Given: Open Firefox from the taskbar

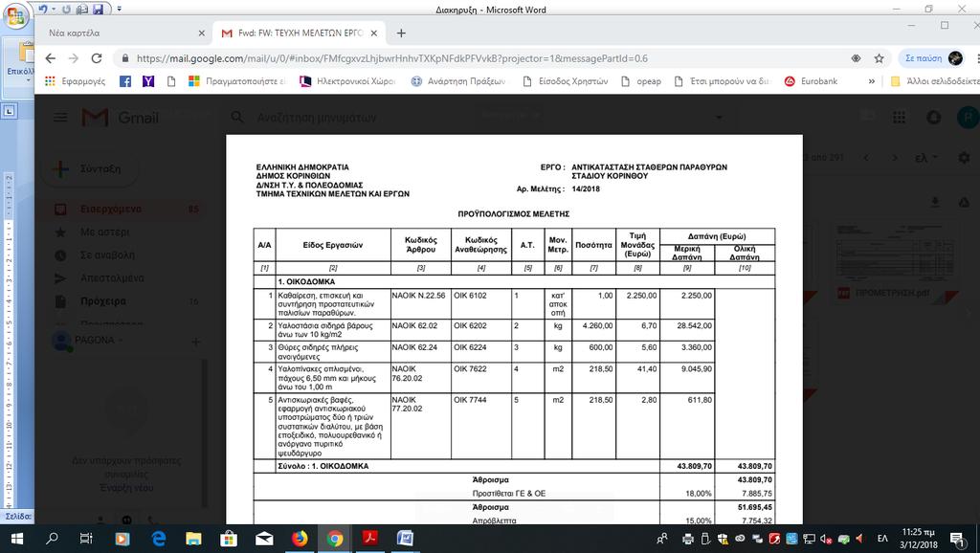Looking at the screenshot, I should pos(300,539).
